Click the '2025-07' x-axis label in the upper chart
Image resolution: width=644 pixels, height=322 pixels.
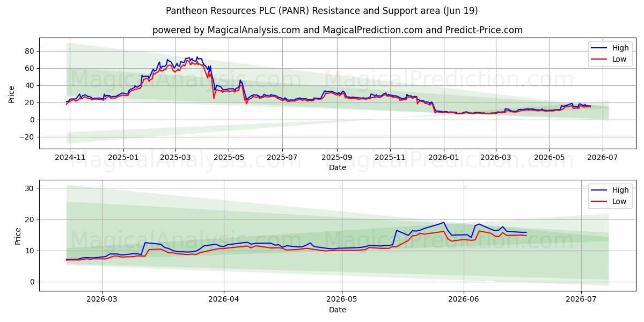pyautogui.click(x=282, y=157)
